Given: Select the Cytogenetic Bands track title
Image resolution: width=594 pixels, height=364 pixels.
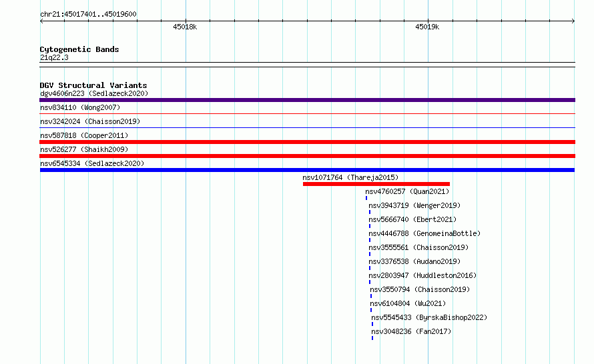Looking at the screenshot, I should 79,49.
